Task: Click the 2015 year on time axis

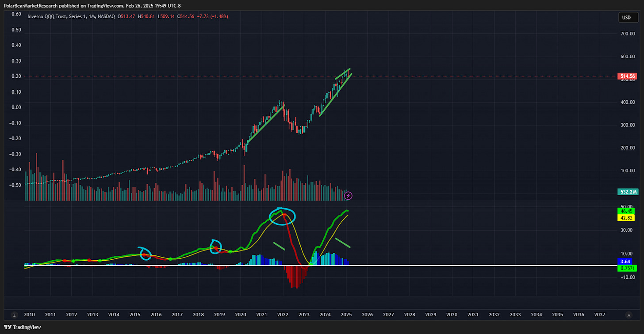Action: pyautogui.click(x=135, y=315)
